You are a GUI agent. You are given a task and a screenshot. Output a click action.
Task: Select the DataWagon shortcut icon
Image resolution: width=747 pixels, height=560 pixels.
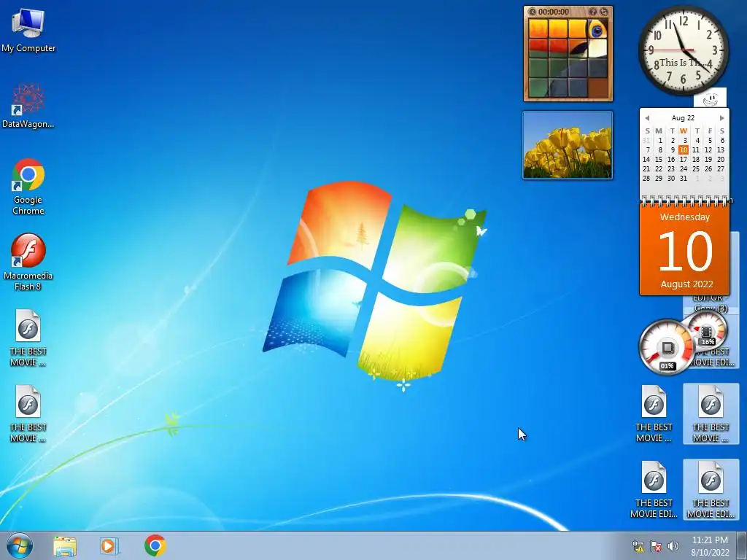[28, 106]
